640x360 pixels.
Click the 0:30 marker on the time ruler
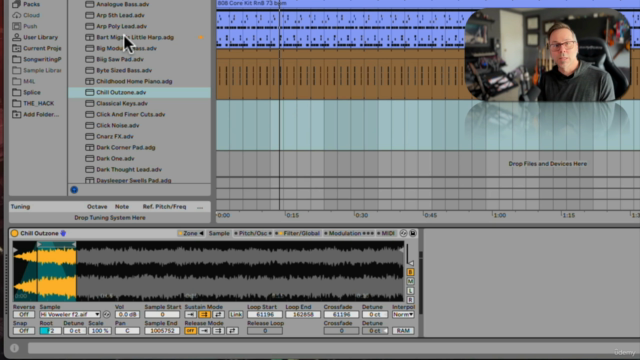tap(361, 215)
